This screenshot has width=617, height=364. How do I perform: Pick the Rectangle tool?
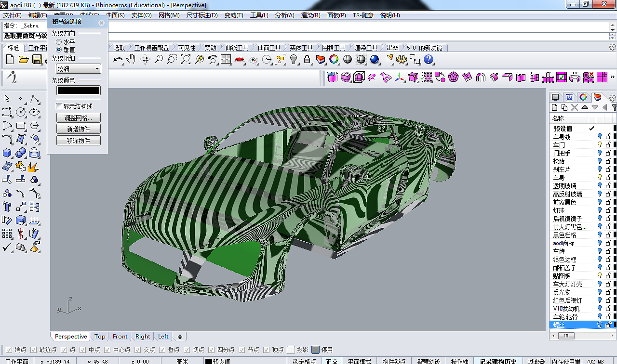(x=21, y=126)
